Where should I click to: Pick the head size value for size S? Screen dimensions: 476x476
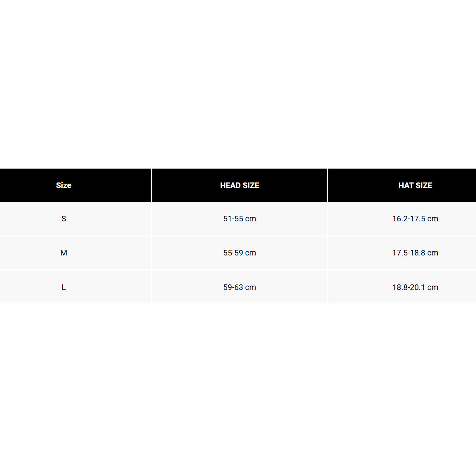point(240,219)
